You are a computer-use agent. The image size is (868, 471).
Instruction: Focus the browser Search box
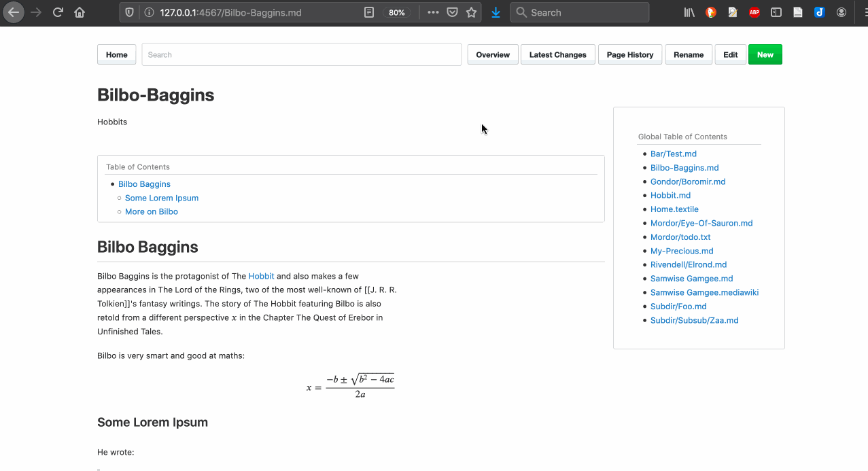pos(580,12)
